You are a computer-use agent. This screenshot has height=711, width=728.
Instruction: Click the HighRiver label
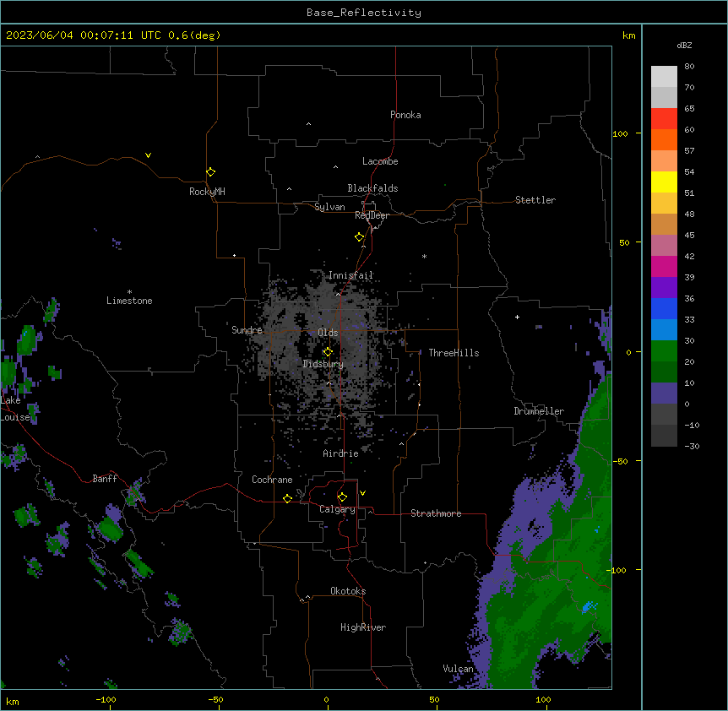363,627
